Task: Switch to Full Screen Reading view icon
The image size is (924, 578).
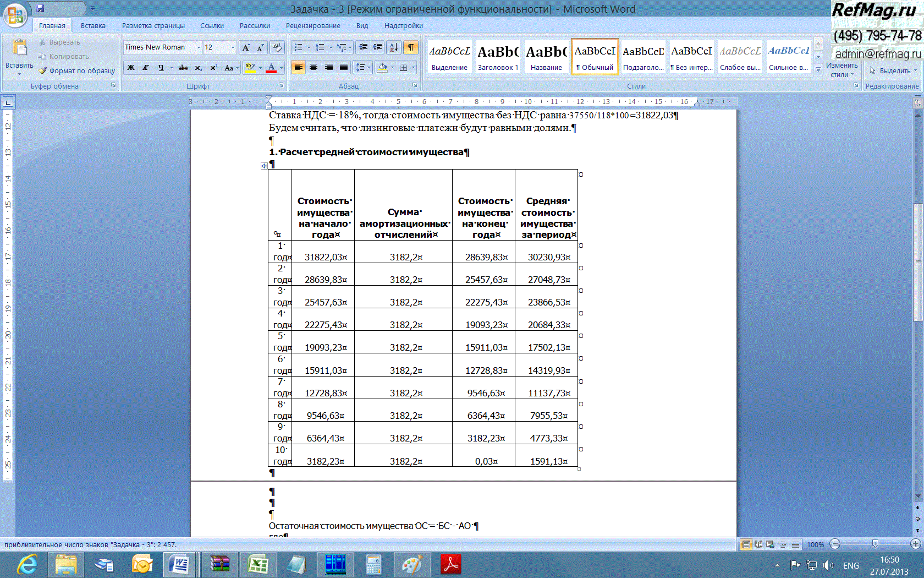Action: [x=758, y=544]
